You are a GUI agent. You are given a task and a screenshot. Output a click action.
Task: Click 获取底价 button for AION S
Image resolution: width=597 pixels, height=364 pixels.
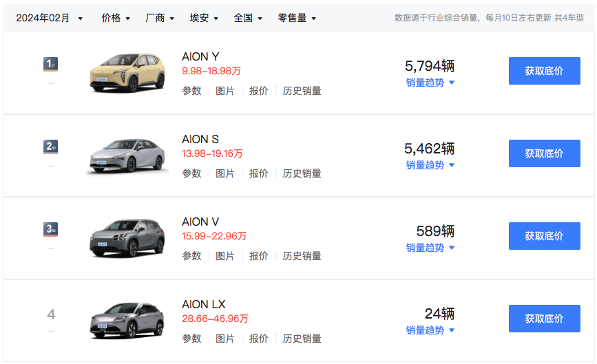(x=544, y=153)
